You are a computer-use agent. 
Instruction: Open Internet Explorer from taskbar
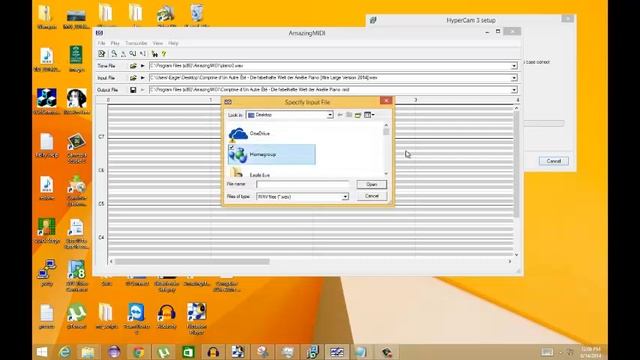point(65,352)
